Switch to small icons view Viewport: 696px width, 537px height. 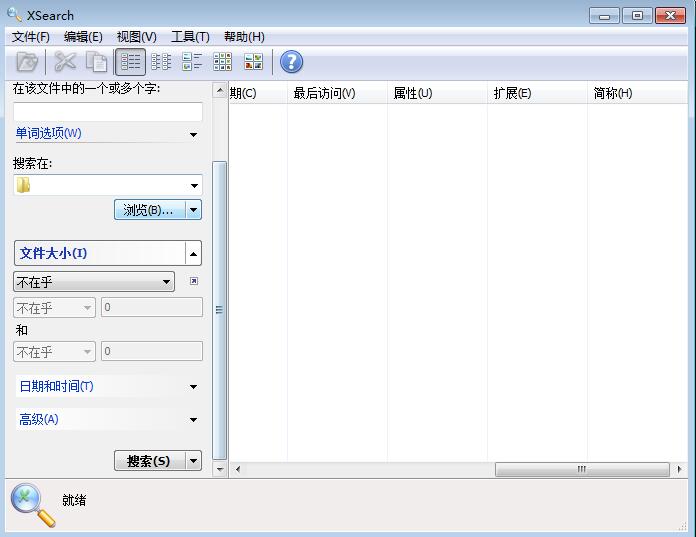pos(223,62)
